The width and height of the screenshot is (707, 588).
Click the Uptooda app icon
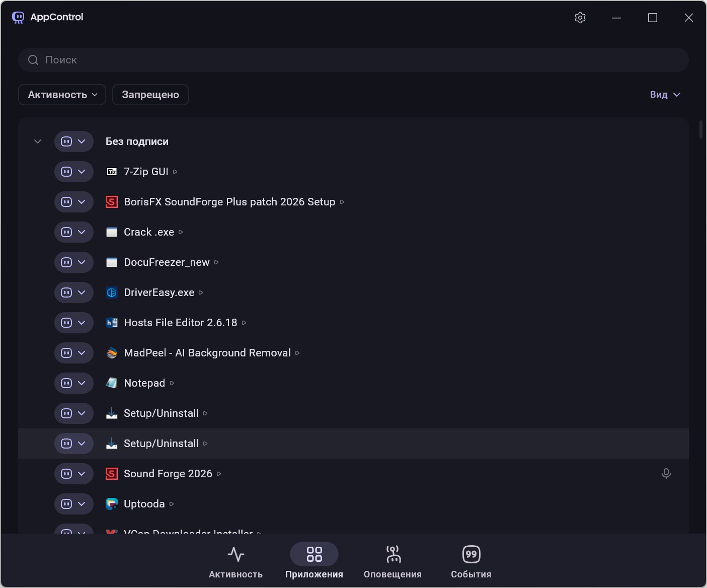pos(112,504)
